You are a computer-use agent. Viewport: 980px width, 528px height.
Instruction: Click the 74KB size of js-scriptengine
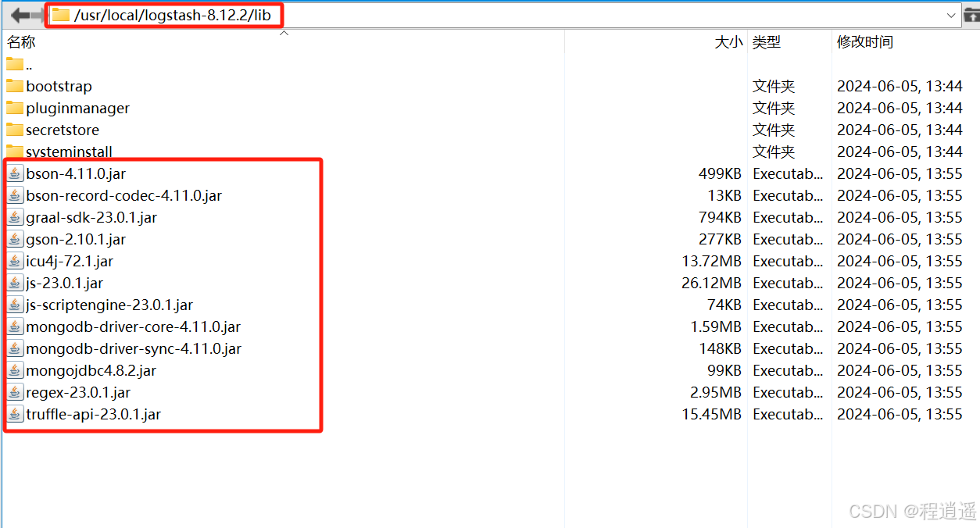click(x=724, y=305)
